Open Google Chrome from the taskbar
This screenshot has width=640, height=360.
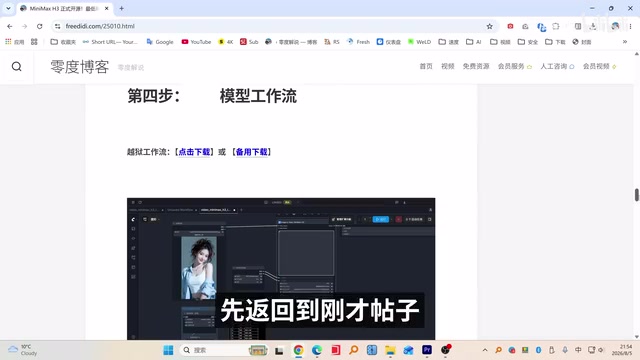[x=298, y=350]
